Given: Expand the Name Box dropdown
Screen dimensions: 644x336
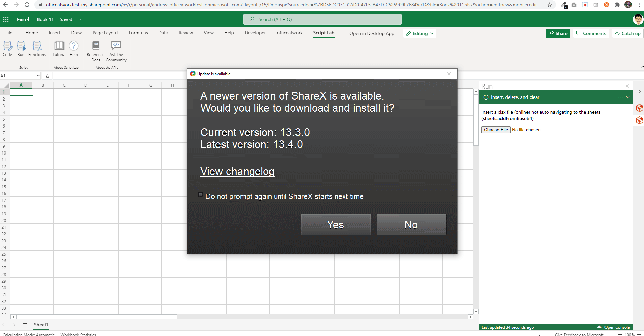Looking at the screenshot, I should click(37, 76).
